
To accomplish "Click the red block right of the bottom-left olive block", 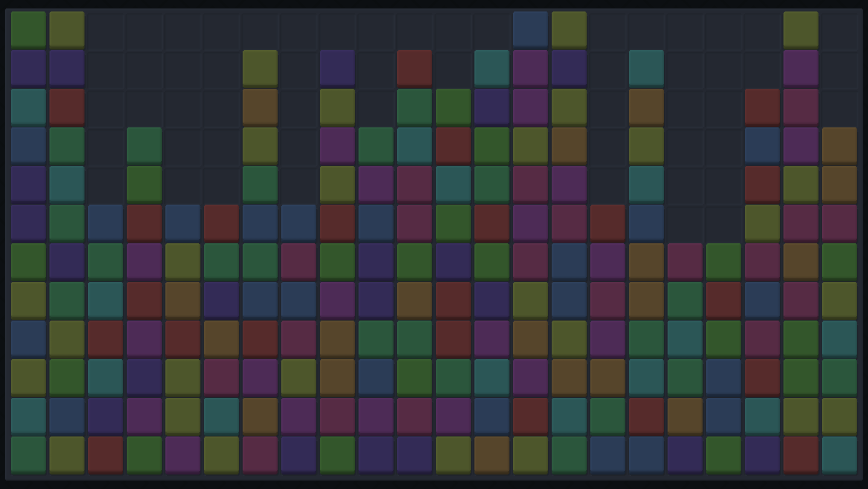I will tap(106, 455).
